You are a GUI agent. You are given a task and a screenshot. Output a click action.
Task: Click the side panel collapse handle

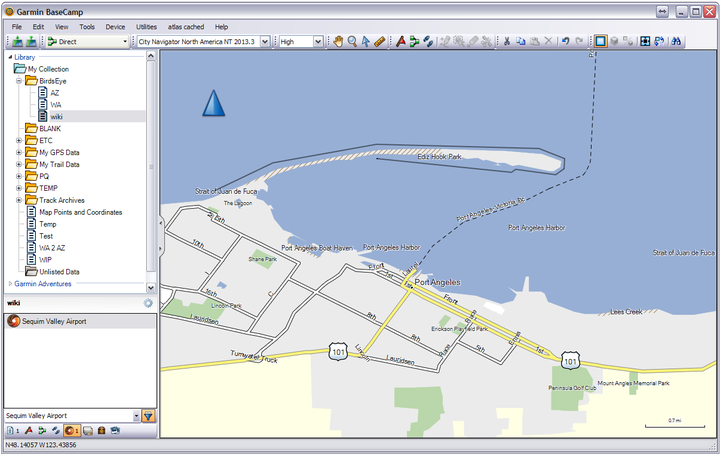click(x=161, y=236)
